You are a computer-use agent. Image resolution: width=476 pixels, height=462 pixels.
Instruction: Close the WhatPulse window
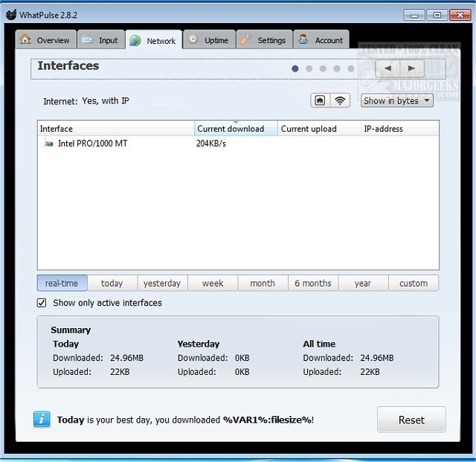coord(460,15)
